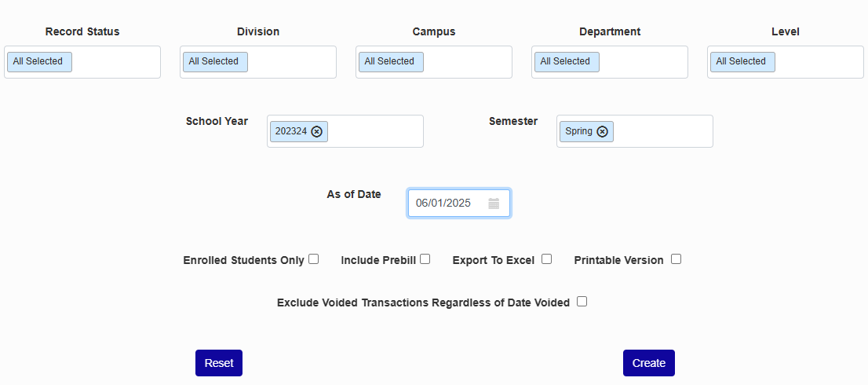The height and width of the screenshot is (385, 868).
Task: Click the All Selected tag under Level
Action: tap(742, 62)
